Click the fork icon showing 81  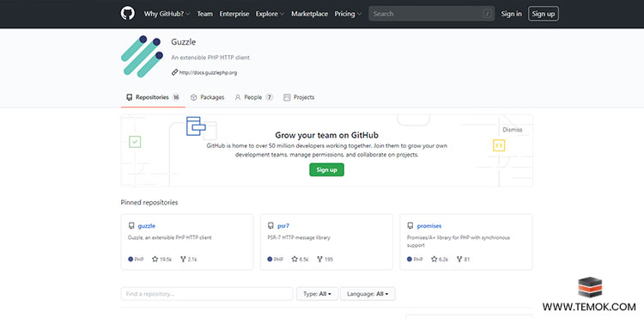coord(459,260)
